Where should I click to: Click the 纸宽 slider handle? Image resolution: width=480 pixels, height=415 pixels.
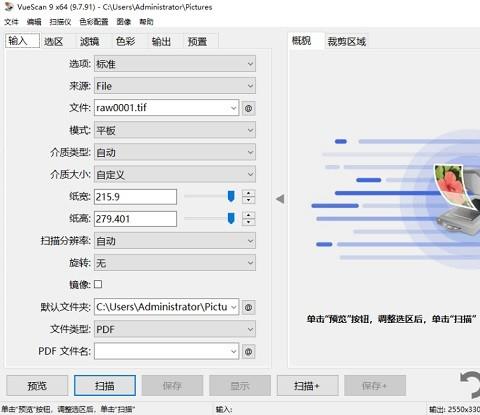click(231, 196)
